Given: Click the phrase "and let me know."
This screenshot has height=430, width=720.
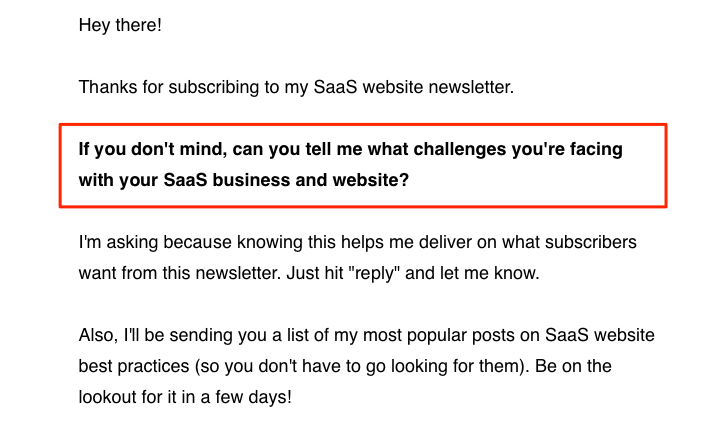Looking at the screenshot, I should [x=472, y=273].
